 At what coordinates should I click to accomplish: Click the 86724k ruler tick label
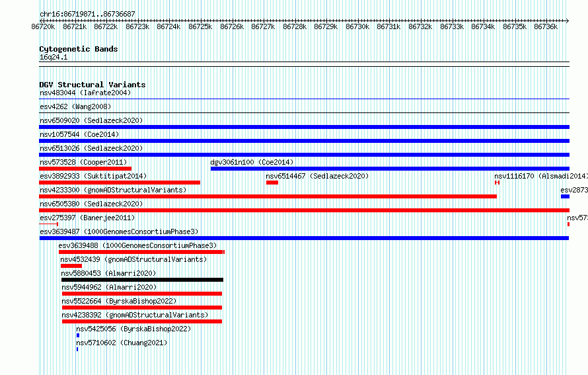pos(168,26)
